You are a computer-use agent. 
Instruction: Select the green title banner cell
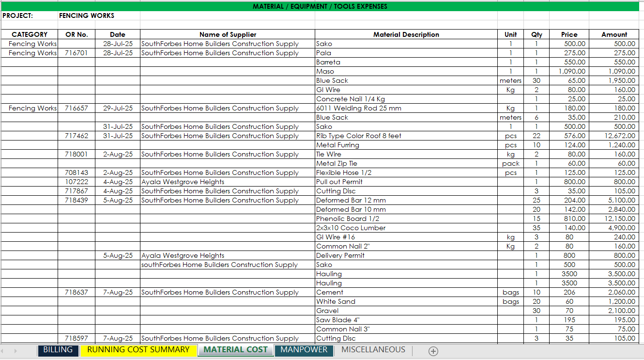[x=320, y=6]
